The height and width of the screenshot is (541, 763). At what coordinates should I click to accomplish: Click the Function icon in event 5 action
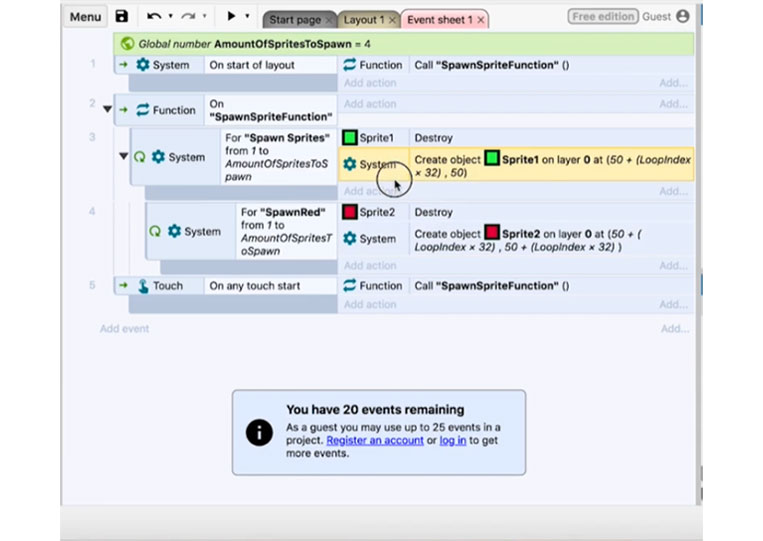tap(349, 286)
